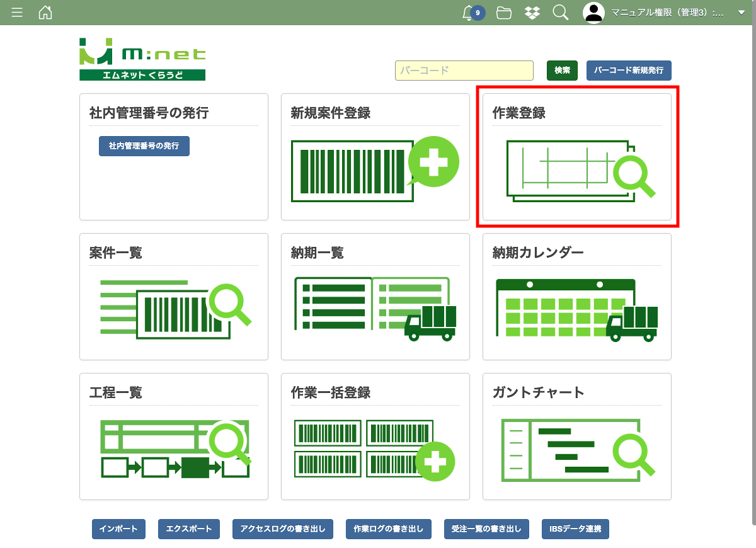This screenshot has height=548, width=756.
Task: Open 工程一覧 process flow icon
Action: pyautogui.click(x=175, y=448)
